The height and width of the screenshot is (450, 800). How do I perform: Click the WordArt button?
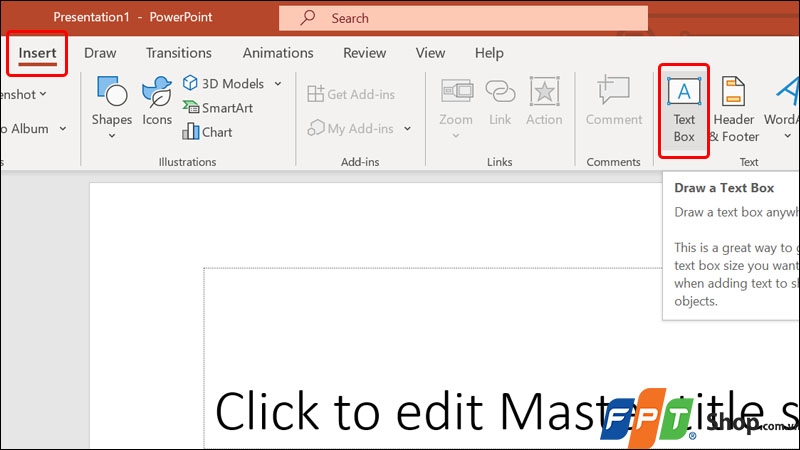tap(782, 102)
